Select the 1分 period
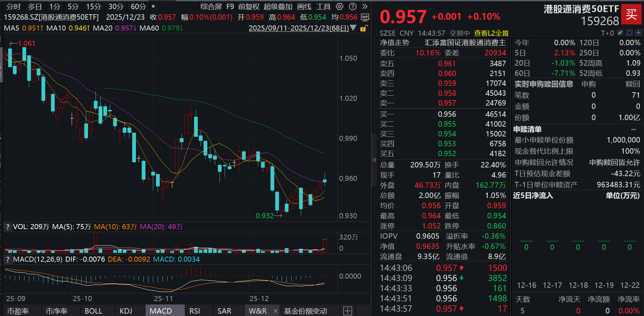The image size is (644, 316). [x=55, y=6]
